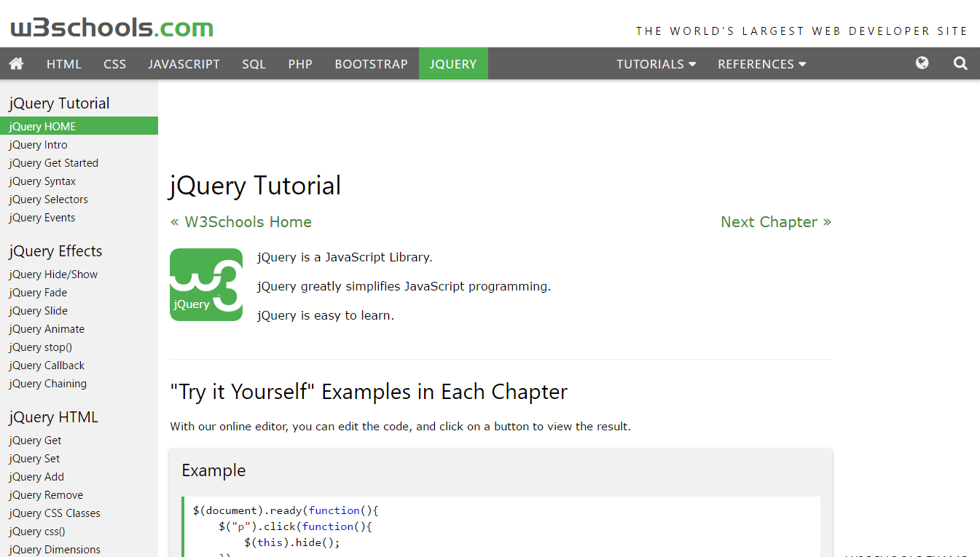
Task: Go to Next Chapter » link
Action: click(x=776, y=222)
